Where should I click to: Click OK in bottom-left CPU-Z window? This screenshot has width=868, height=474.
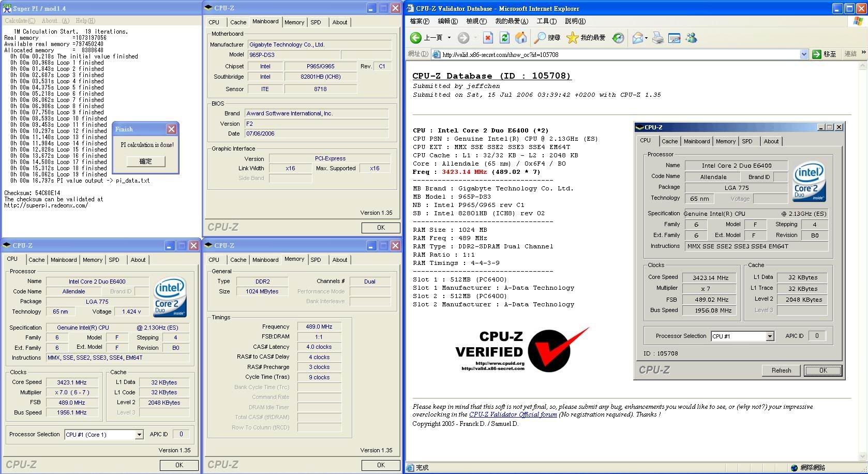179,465
